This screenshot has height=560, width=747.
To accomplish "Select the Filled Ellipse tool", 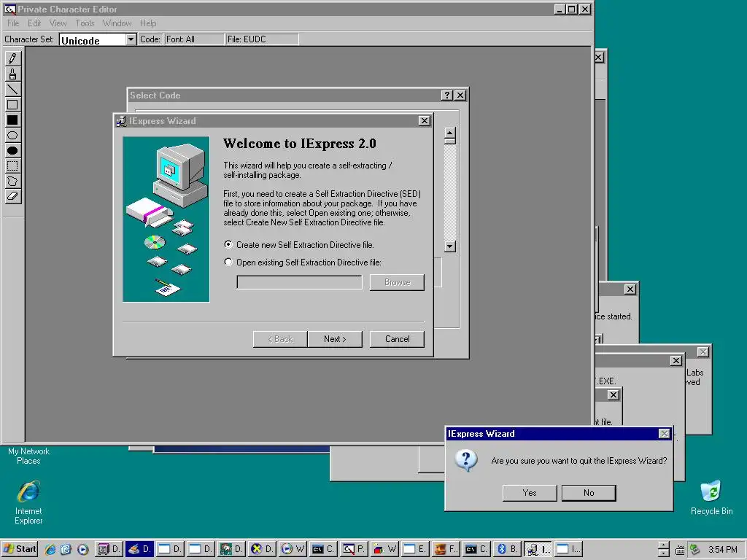I will pyautogui.click(x=13, y=150).
